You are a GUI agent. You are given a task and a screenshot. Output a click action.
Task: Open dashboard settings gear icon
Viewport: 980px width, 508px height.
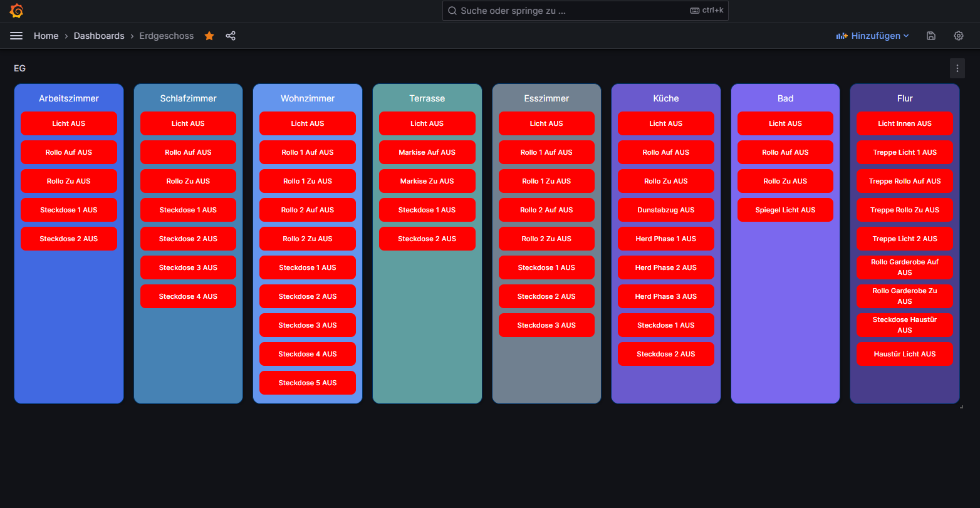(x=959, y=36)
